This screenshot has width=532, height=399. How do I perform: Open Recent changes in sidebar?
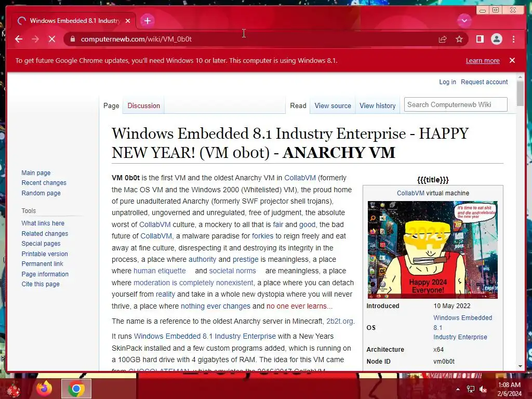pos(44,182)
